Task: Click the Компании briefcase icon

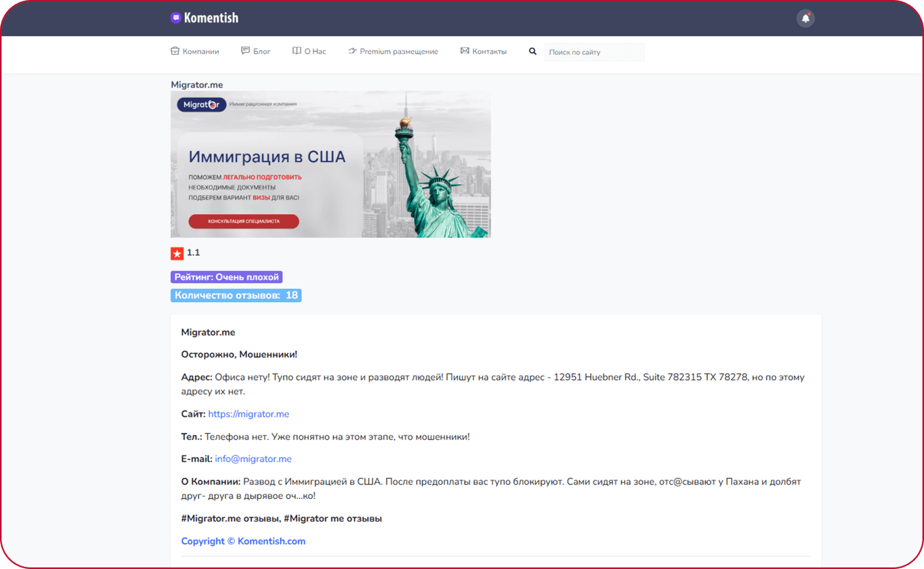Action: click(175, 51)
